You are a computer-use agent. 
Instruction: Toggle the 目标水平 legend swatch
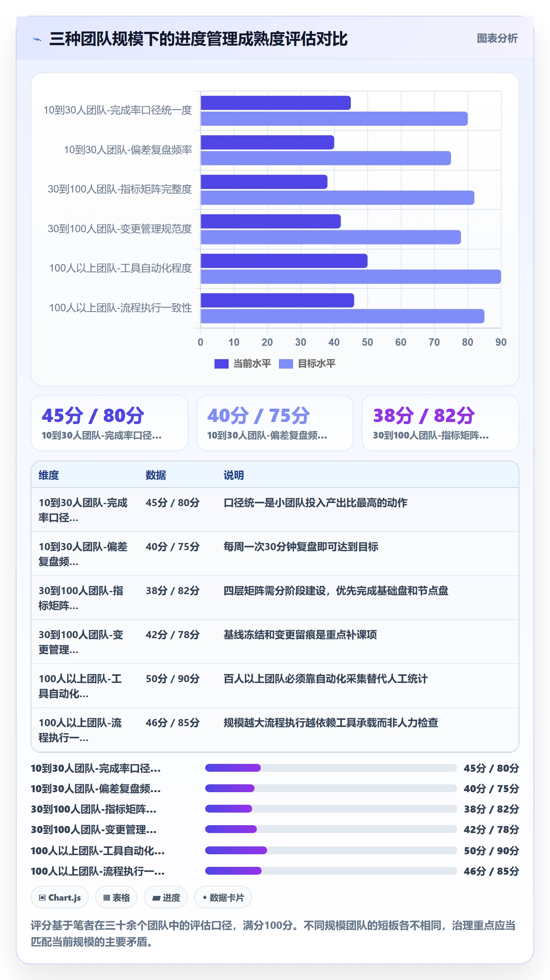point(286,364)
